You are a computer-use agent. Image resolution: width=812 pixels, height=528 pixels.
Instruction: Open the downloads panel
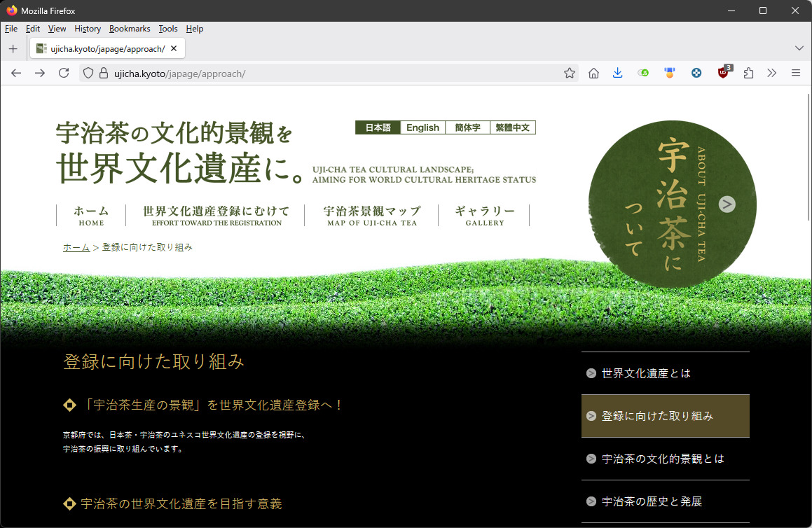click(617, 73)
